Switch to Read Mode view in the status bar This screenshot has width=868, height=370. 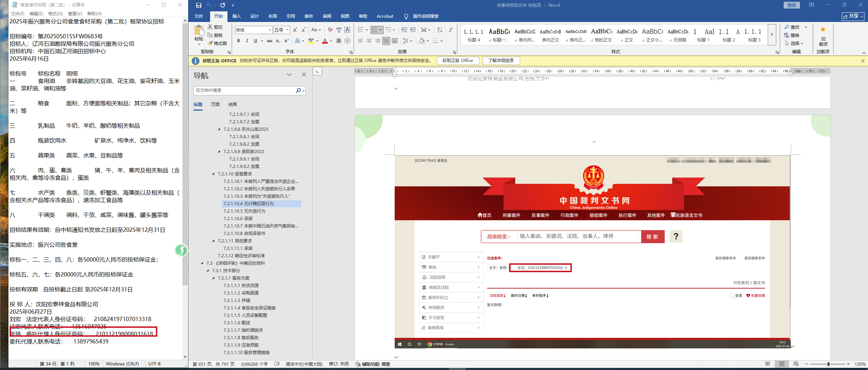pos(768,364)
